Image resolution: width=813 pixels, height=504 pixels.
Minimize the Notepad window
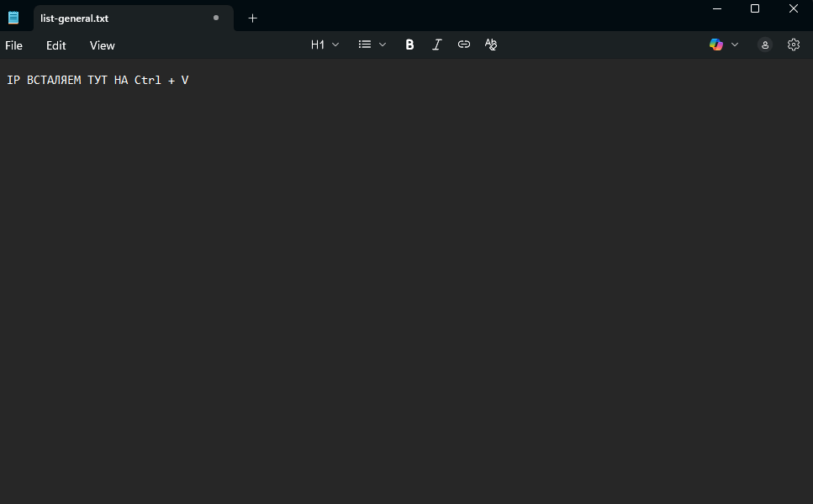tap(716, 8)
